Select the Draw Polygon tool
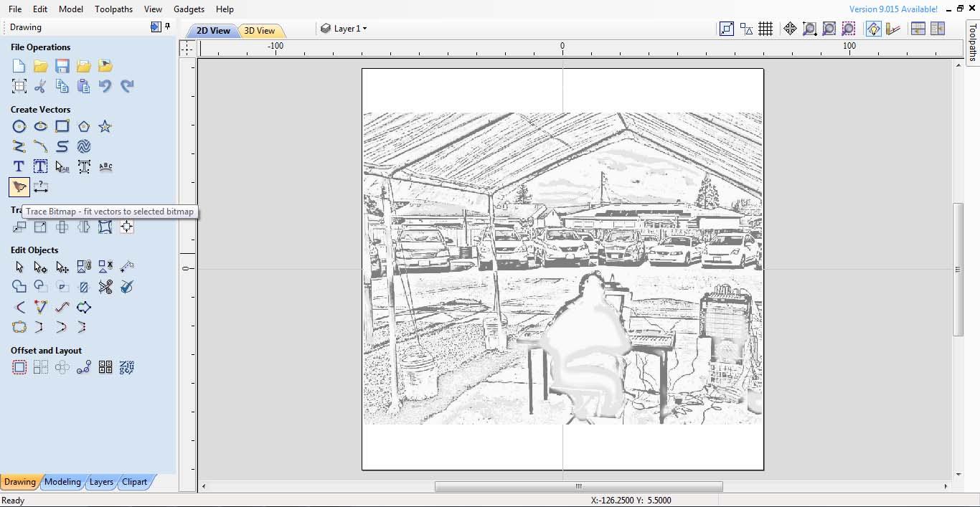Viewport: 980px width, 507px height. 84,126
